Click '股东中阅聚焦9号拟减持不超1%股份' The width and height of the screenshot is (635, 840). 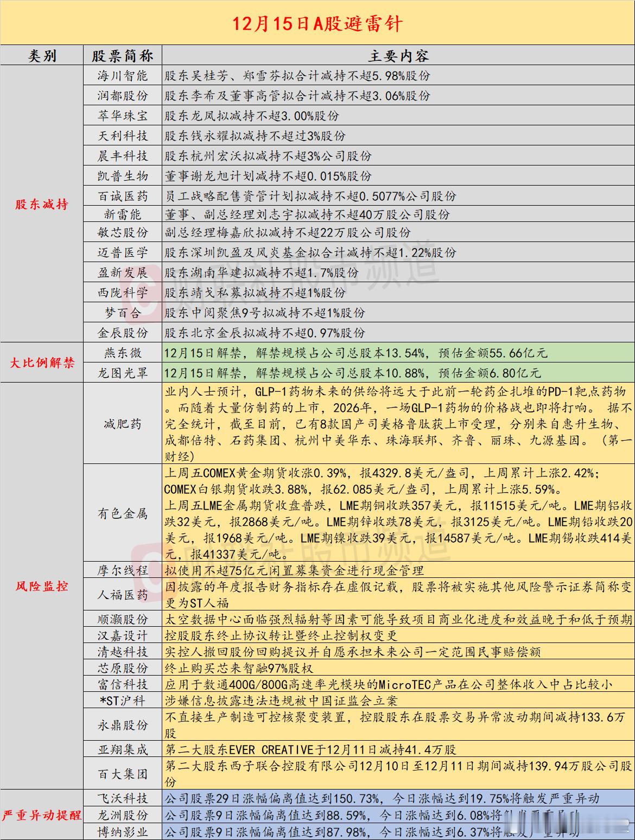coord(265,313)
